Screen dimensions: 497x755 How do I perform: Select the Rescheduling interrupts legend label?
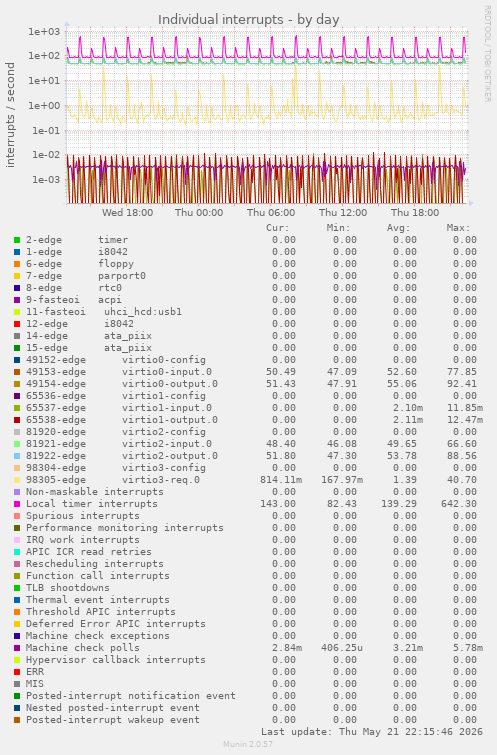tap(95, 564)
